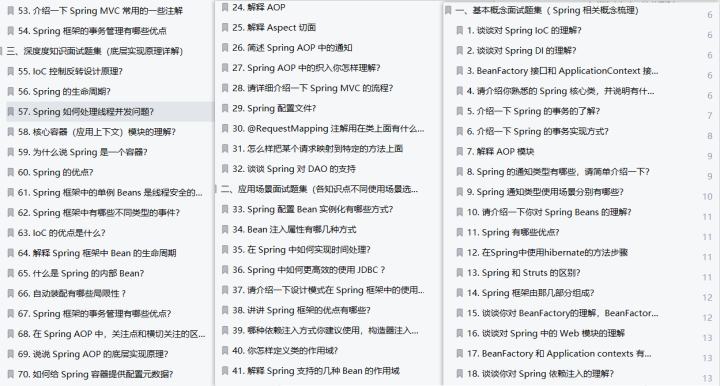Click bookmark icon beside '36. Spring 中如何更高效的使用 JDBC?'
This screenshot has height=386, width=720.
pyautogui.click(x=225, y=270)
